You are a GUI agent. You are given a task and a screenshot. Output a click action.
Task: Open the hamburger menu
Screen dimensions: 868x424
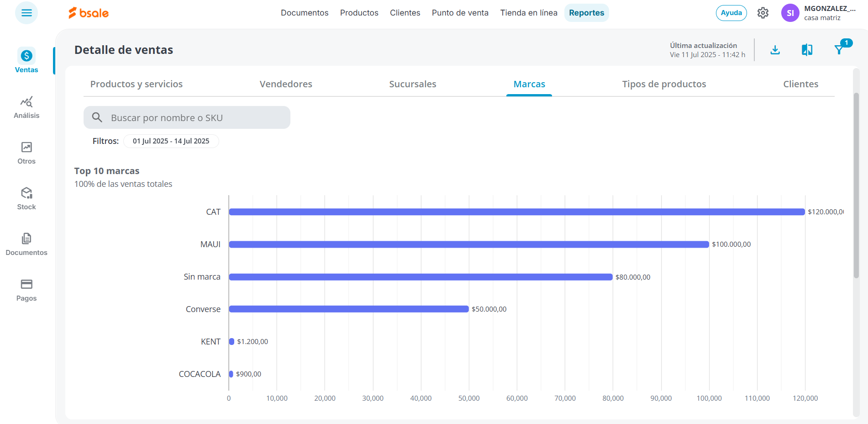pyautogui.click(x=26, y=13)
